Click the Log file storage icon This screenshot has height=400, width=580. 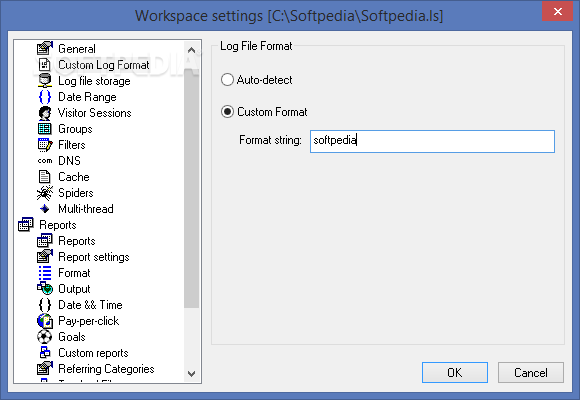pos(45,81)
